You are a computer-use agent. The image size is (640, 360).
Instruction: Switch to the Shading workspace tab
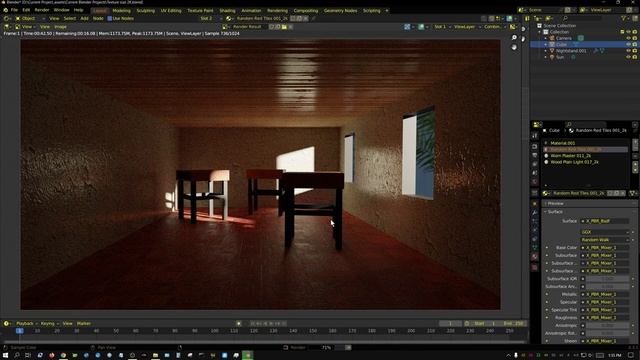227,11
